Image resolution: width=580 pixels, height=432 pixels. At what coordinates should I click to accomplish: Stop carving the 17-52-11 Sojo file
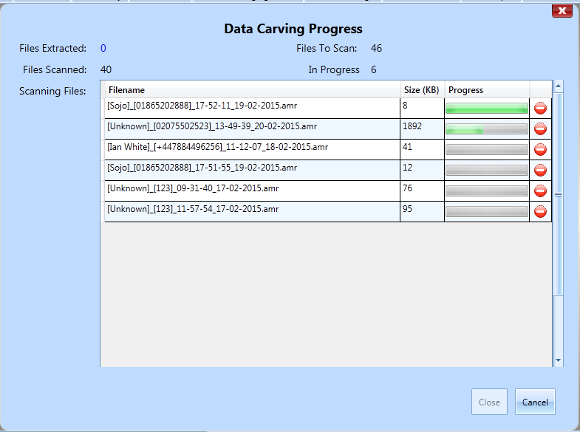click(540, 108)
